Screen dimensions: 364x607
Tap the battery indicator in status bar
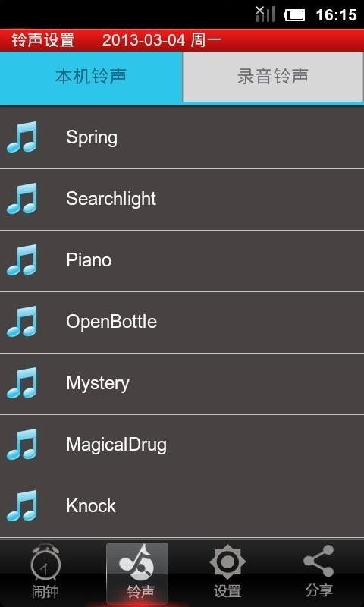294,15
